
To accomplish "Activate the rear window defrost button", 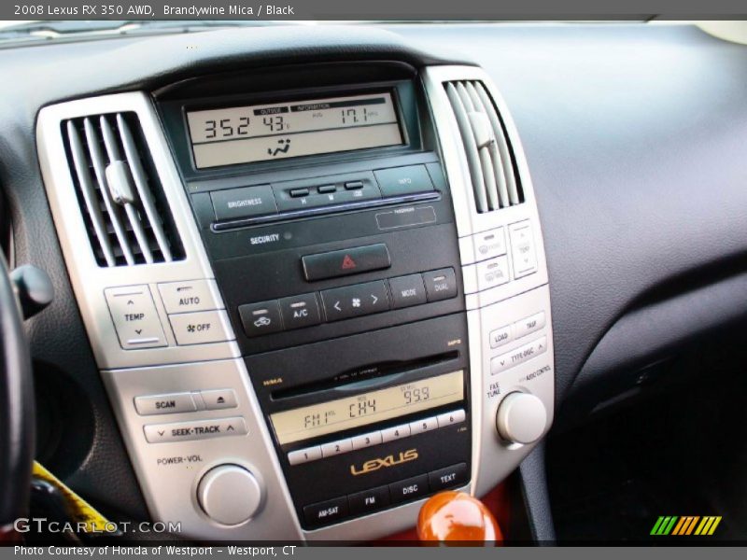I will (x=494, y=273).
